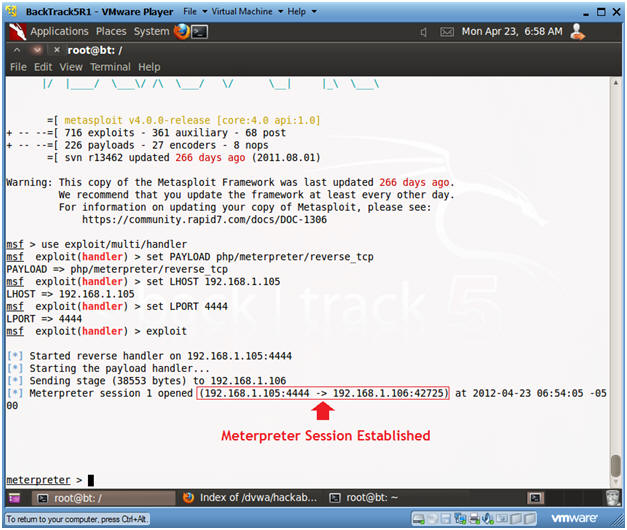Click at the meterpreter prompt cursor

91,480
